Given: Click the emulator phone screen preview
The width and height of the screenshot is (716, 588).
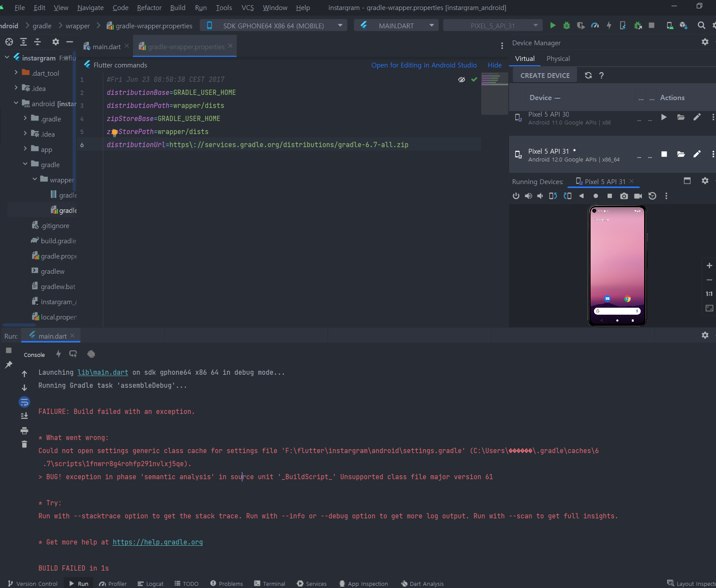Looking at the screenshot, I should pos(617,265).
